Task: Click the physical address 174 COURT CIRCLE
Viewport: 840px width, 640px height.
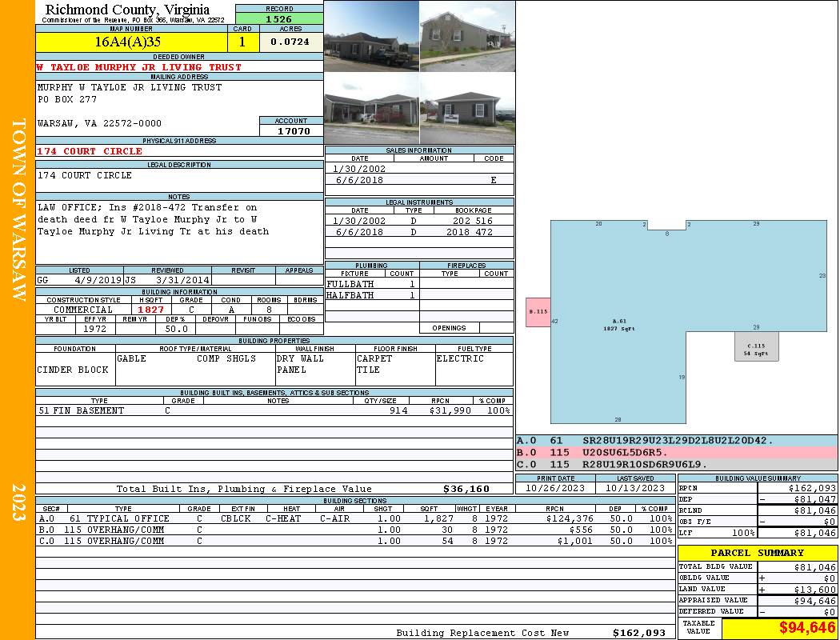Action: (90, 151)
